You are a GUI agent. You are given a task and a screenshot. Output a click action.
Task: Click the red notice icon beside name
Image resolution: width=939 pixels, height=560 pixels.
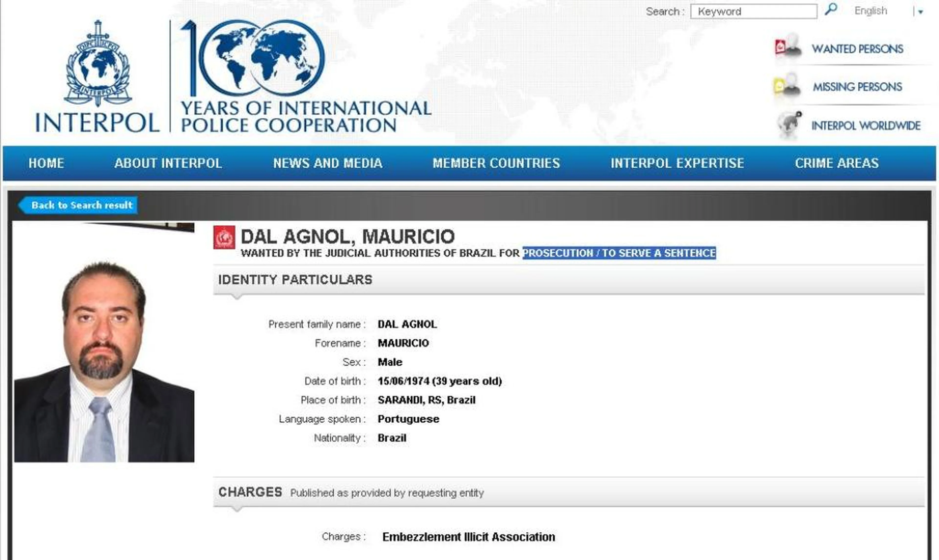224,237
